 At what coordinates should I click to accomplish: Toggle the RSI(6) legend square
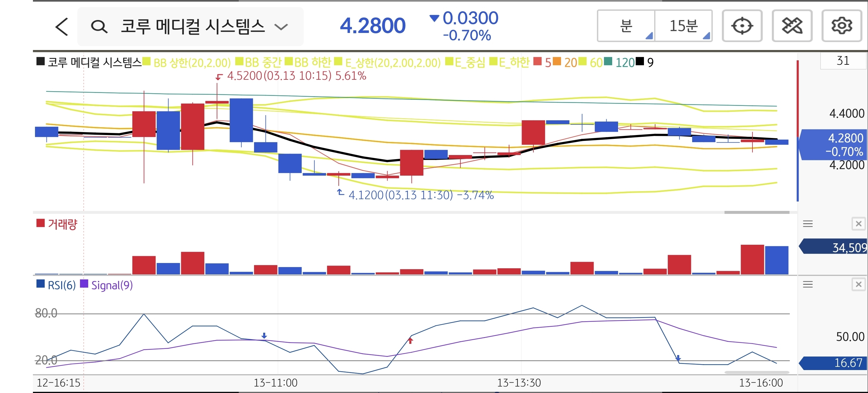pyautogui.click(x=41, y=284)
